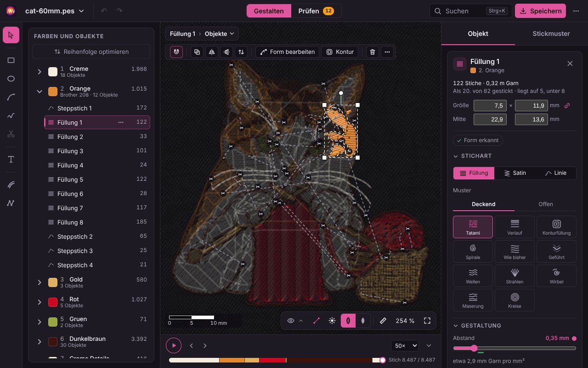This screenshot has height=368, width=588.
Task: Expand the Creme color group
Action: pos(40,72)
